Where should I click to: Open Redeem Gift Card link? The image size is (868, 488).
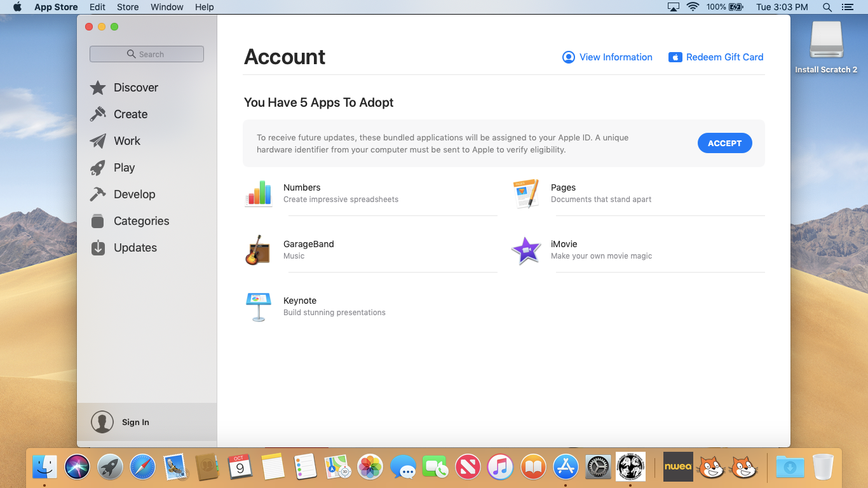pos(716,57)
